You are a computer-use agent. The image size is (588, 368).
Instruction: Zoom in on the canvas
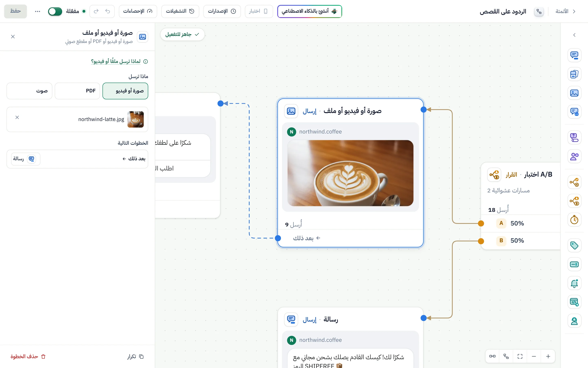(x=548, y=356)
